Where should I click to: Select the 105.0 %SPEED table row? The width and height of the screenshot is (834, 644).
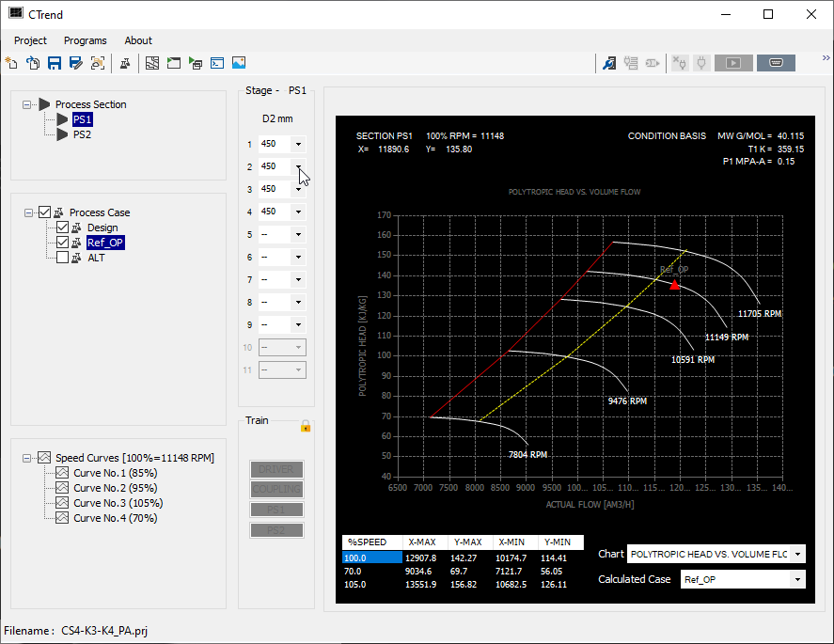(x=463, y=585)
